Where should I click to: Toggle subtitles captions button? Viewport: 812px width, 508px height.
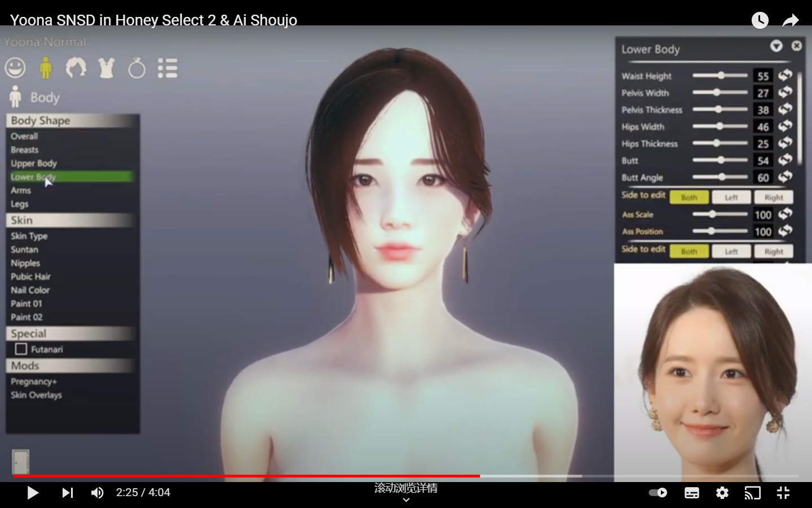pyautogui.click(x=692, y=493)
